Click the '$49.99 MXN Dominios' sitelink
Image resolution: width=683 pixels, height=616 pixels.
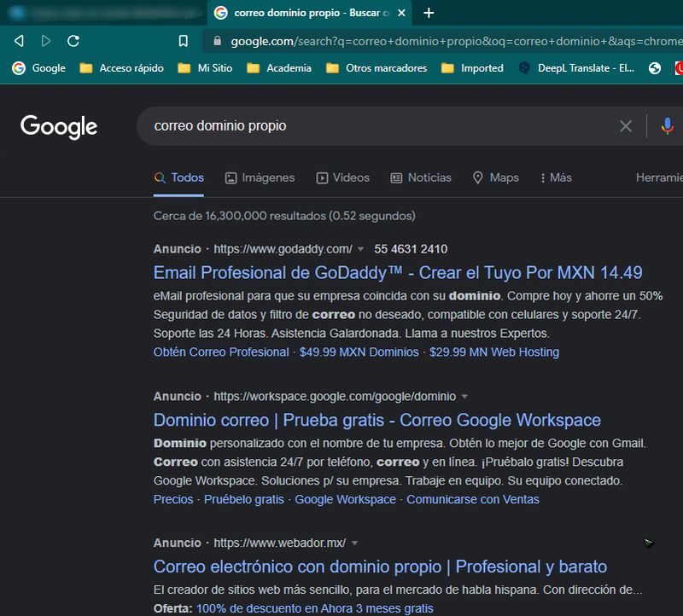point(359,352)
